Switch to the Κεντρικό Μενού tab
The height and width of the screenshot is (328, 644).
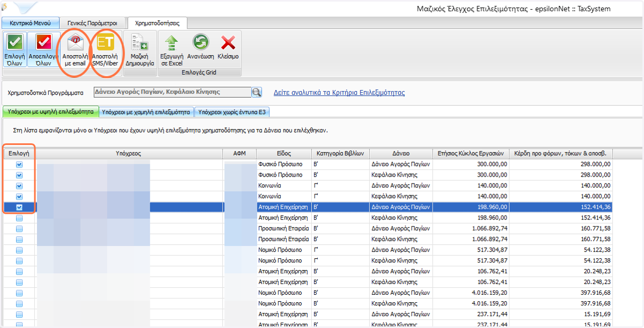[x=30, y=23]
